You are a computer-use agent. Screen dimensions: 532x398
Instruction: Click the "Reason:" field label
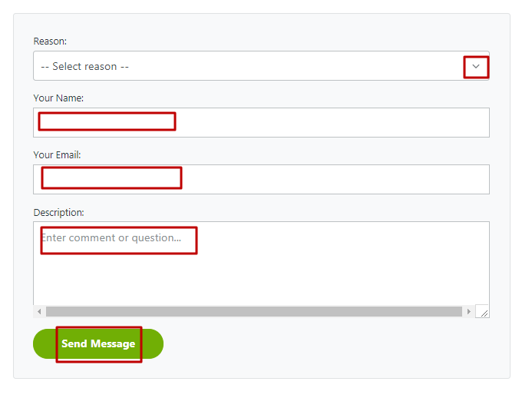[x=50, y=41]
